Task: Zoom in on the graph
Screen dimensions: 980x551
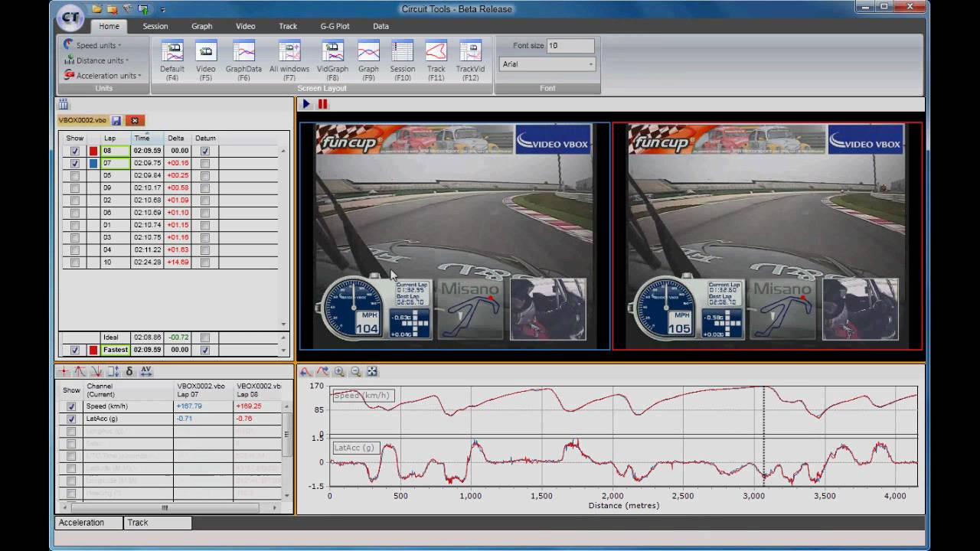Action: click(x=339, y=371)
